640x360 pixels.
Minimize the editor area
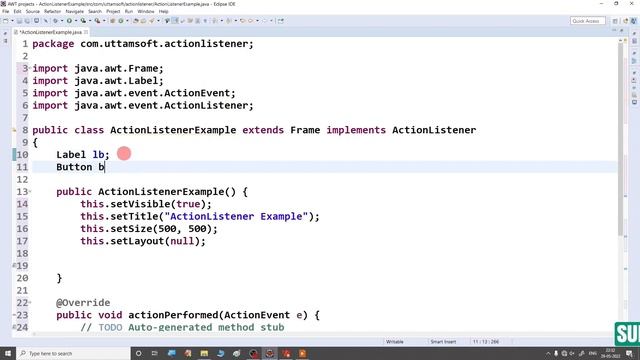[x=614, y=31]
